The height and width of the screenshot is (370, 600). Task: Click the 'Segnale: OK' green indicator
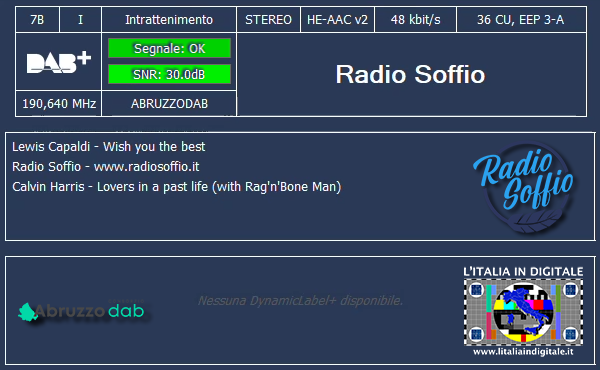point(169,49)
